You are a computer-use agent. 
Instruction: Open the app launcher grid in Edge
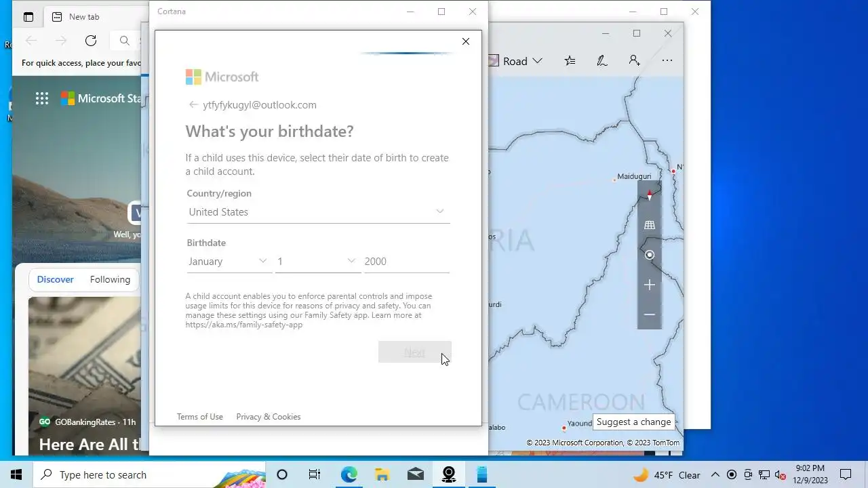pyautogui.click(x=42, y=99)
